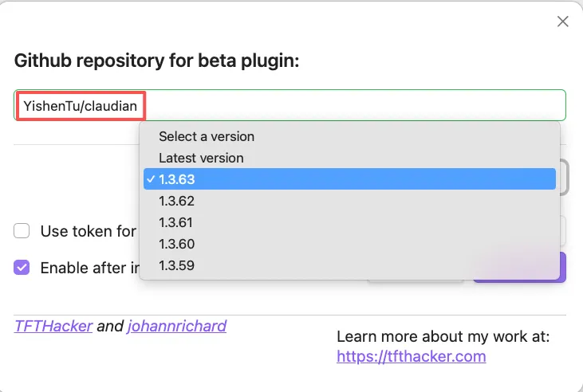Visit the https://tfthacker.com link
This screenshot has height=392, width=583.
tap(411, 356)
